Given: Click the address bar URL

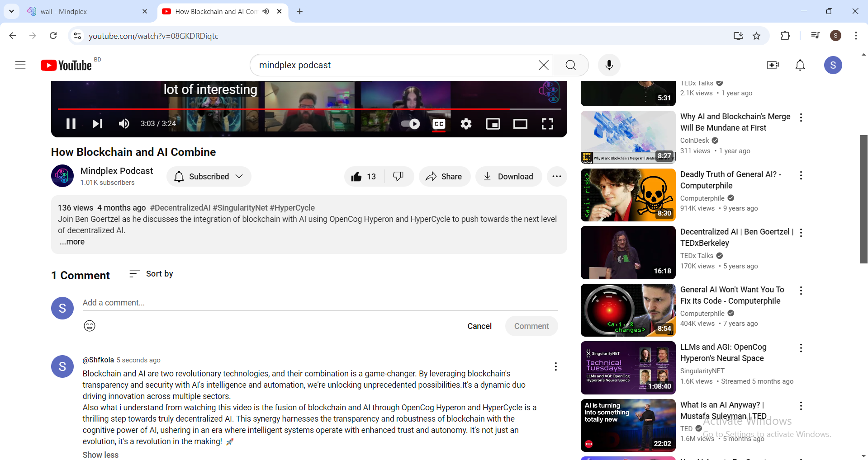Looking at the screenshot, I should (x=153, y=36).
